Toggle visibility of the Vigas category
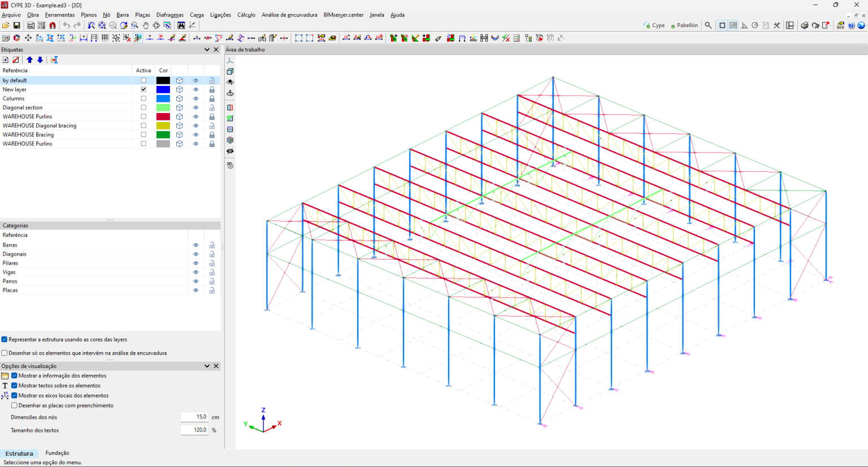868x467 pixels. [x=196, y=273]
